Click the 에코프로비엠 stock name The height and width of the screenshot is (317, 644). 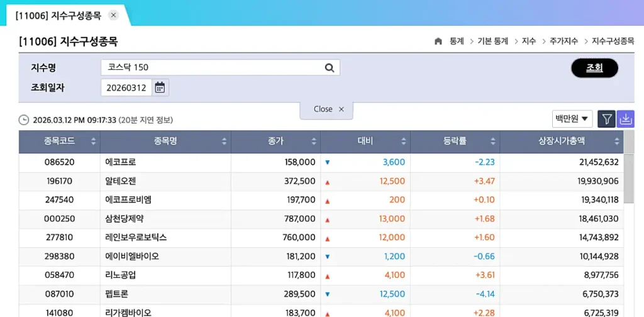pyautogui.click(x=128, y=200)
